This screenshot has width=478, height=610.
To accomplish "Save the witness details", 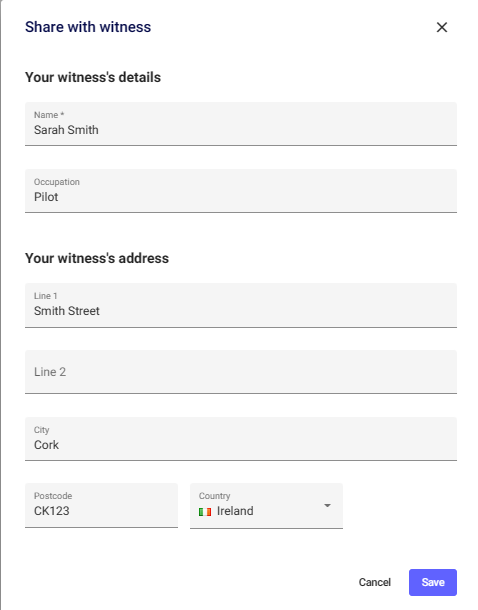I will click(x=433, y=582).
